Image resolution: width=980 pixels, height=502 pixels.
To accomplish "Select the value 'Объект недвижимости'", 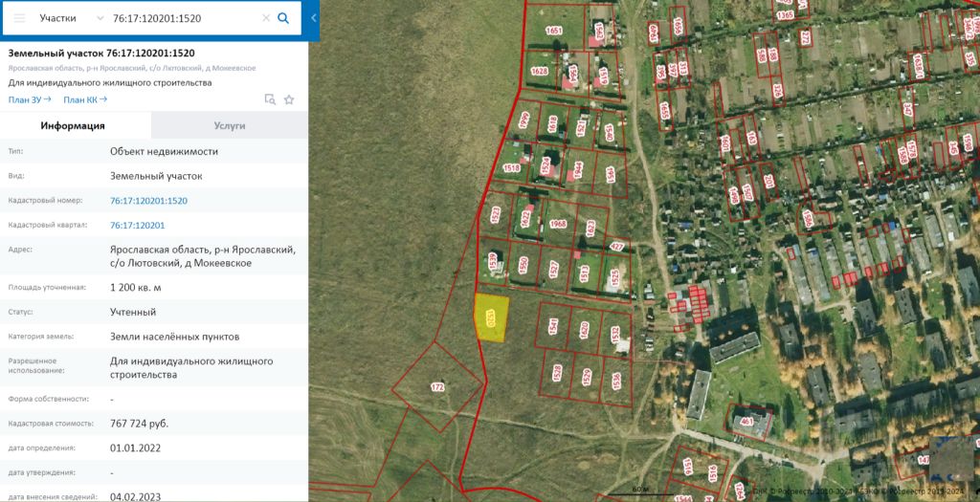I will pyautogui.click(x=164, y=151).
